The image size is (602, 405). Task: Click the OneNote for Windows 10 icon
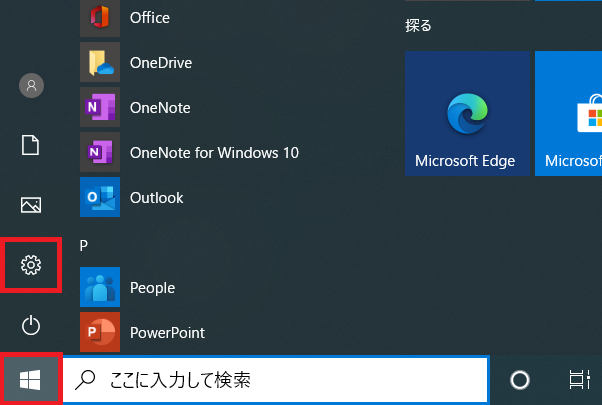click(100, 152)
